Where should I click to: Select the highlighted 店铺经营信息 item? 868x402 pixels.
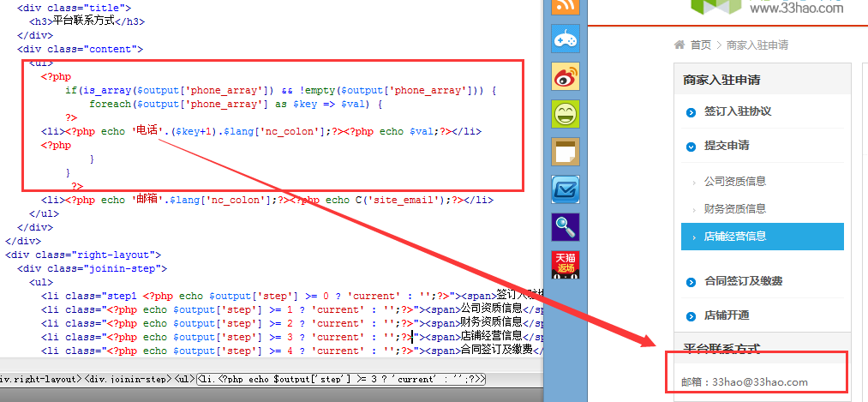(x=763, y=237)
